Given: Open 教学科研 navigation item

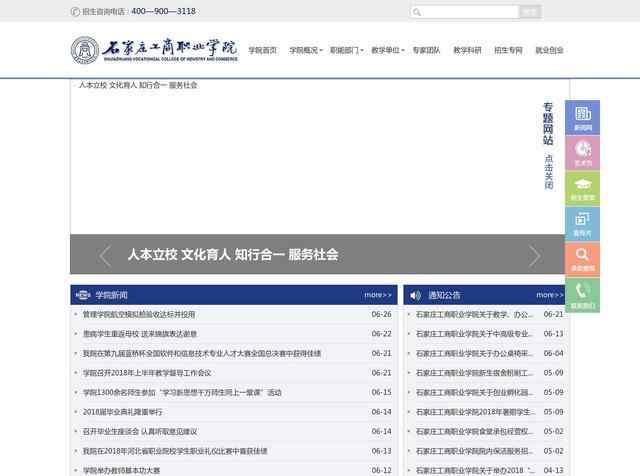Looking at the screenshot, I should 467,50.
